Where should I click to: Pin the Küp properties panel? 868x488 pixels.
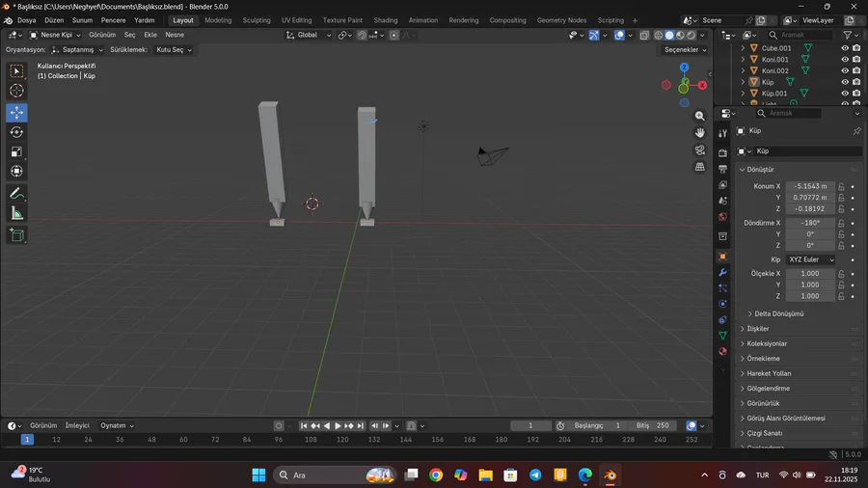point(856,130)
